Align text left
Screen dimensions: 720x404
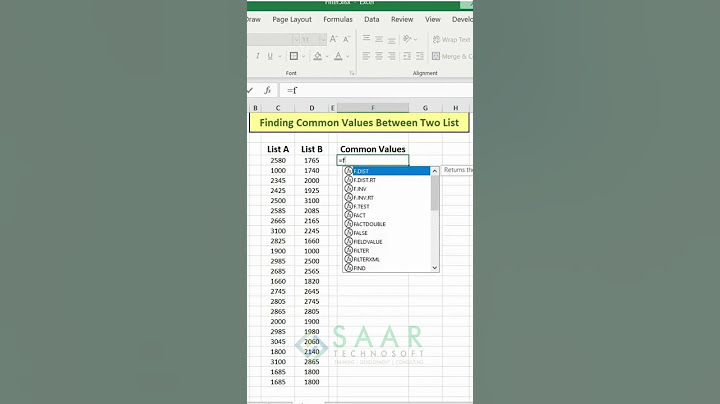(x=366, y=56)
